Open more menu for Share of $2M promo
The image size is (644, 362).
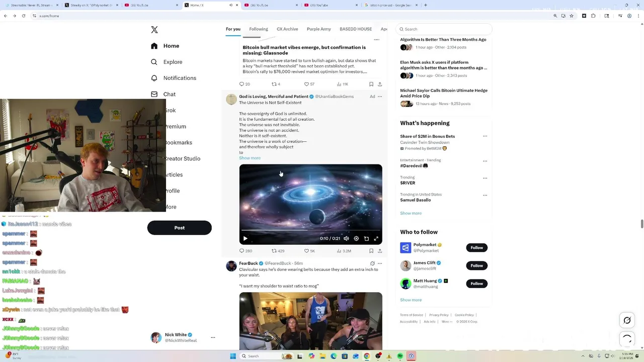coord(485,136)
